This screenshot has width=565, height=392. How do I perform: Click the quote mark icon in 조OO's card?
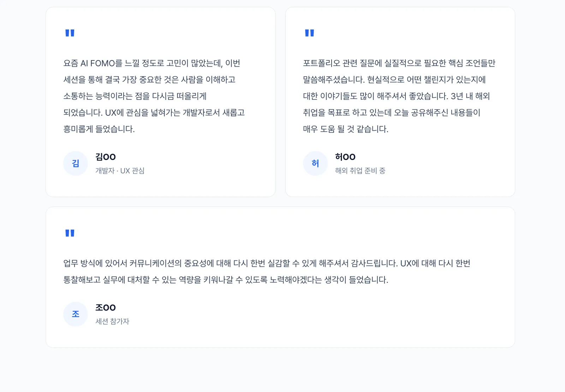[x=70, y=233]
